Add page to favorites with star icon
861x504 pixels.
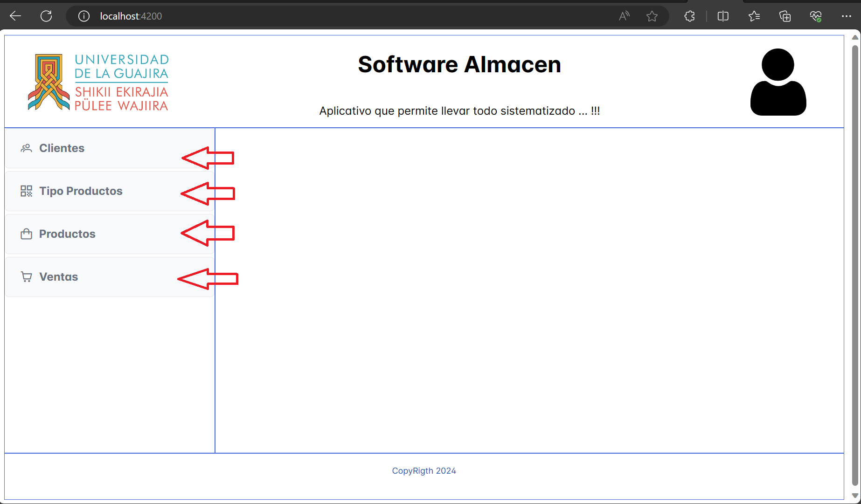(652, 16)
